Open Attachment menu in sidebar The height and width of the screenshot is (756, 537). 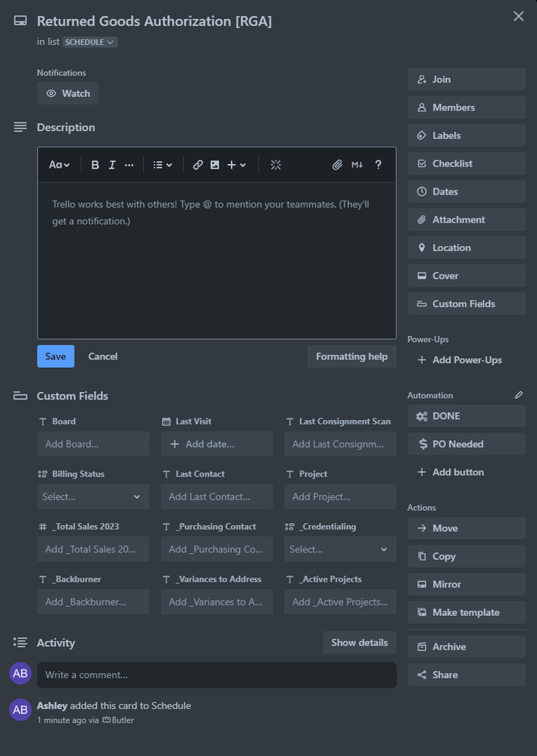click(467, 219)
